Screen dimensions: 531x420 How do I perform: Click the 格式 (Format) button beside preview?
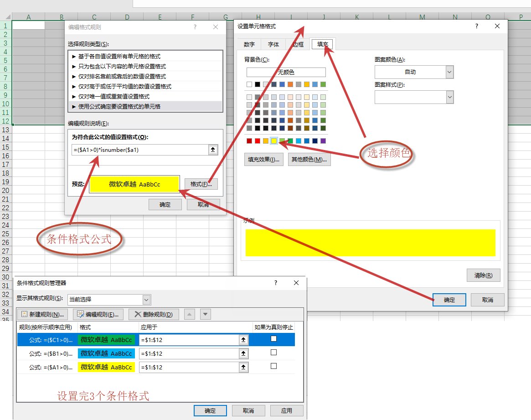201,184
